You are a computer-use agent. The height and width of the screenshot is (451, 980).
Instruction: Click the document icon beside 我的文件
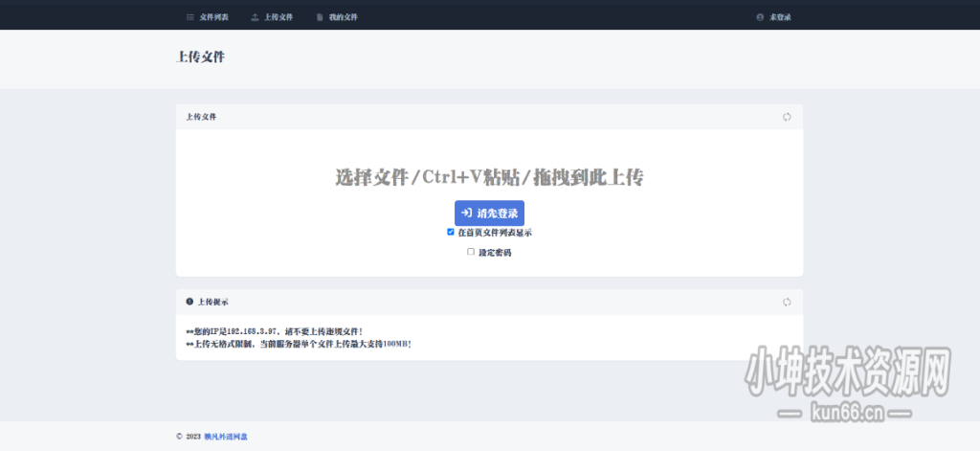320,17
